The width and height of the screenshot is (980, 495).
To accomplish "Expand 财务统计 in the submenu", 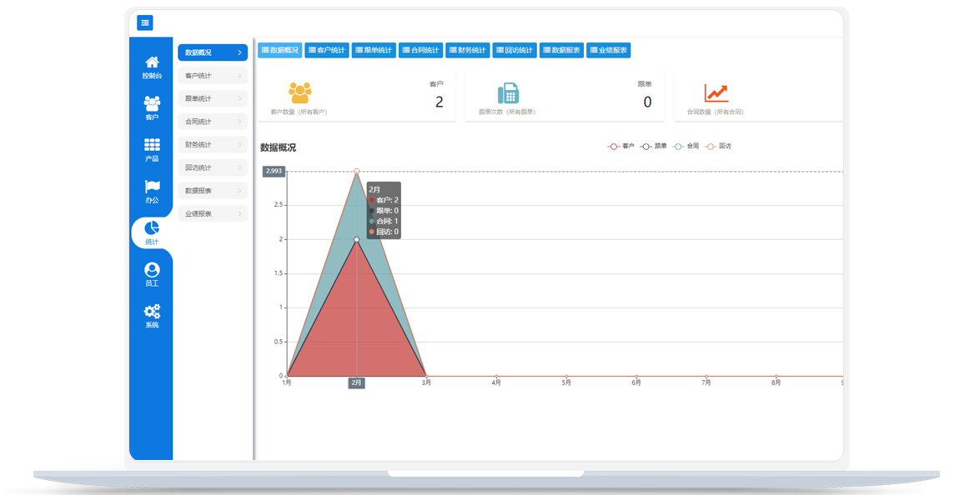I will [x=213, y=145].
